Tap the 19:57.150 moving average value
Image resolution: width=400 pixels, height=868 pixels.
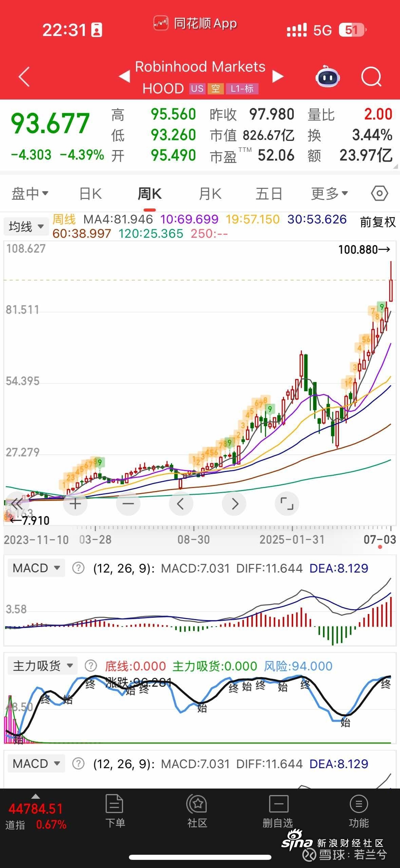click(253, 219)
